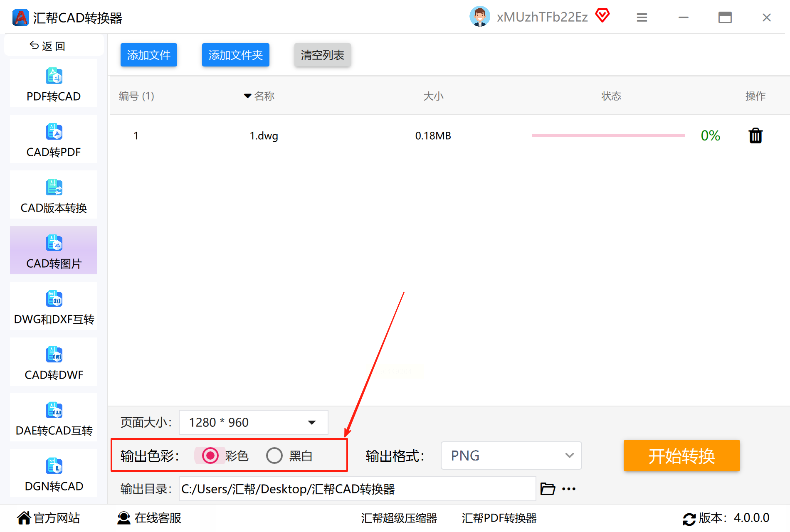
Task: Select the CAD转PDF sidebar icon
Action: (x=54, y=132)
